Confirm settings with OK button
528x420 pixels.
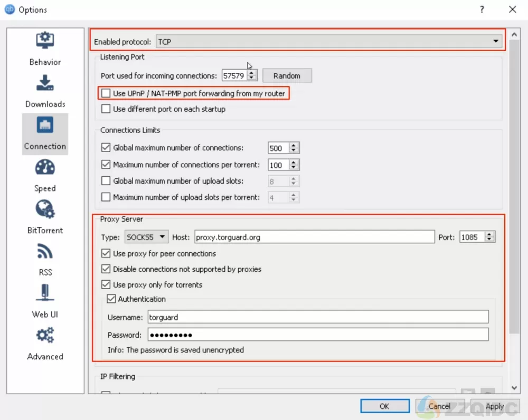pyautogui.click(x=385, y=406)
